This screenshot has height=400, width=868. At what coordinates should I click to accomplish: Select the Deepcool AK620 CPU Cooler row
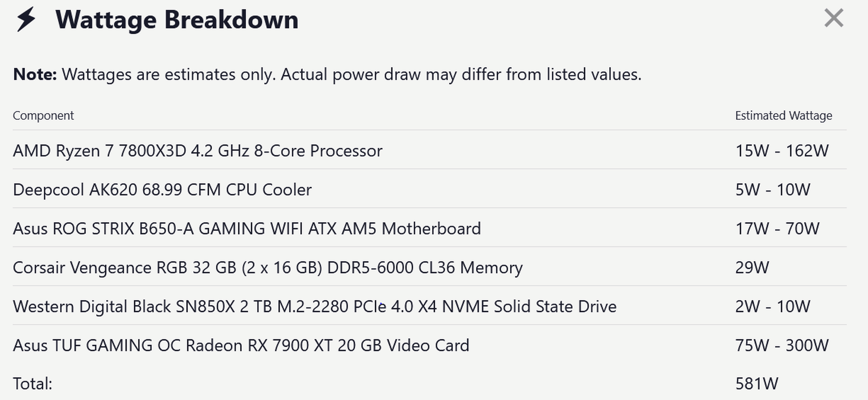tap(430, 189)
